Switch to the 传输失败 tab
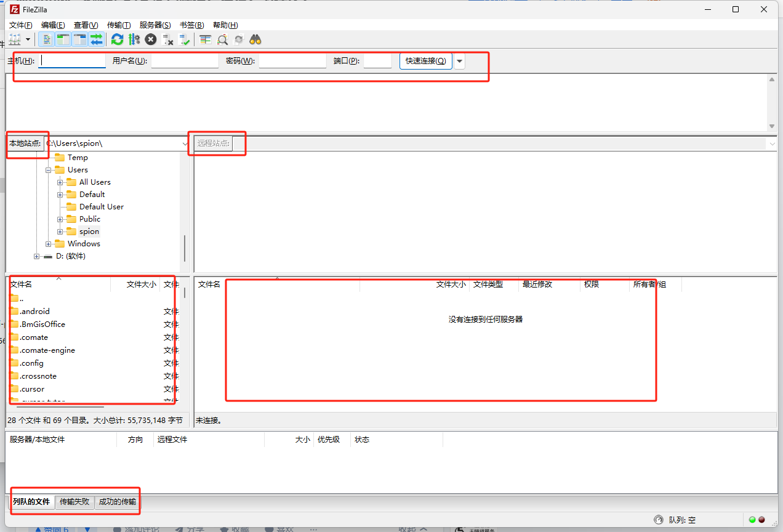The width and height of the screenshot is (783, 532). tap(74, 502)
